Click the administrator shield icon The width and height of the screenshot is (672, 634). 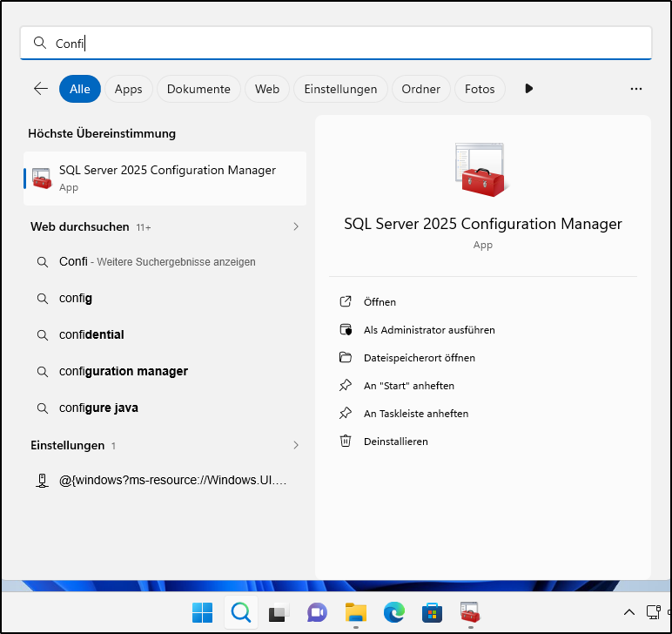click(346, 330)
